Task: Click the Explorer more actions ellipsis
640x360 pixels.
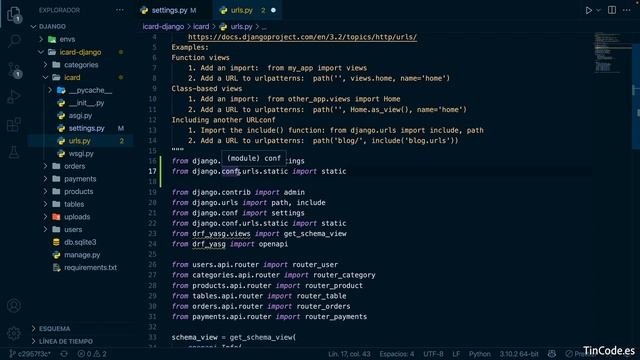Action: (x=120, y=10)
